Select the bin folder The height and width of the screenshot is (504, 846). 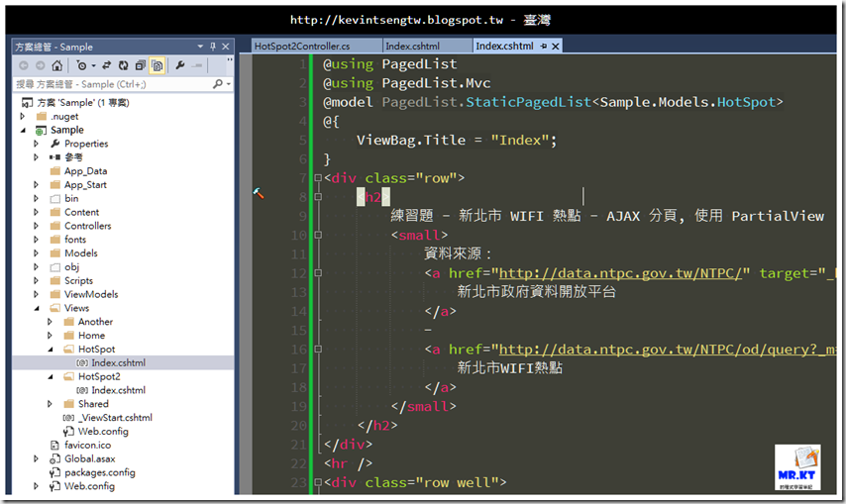64,198
